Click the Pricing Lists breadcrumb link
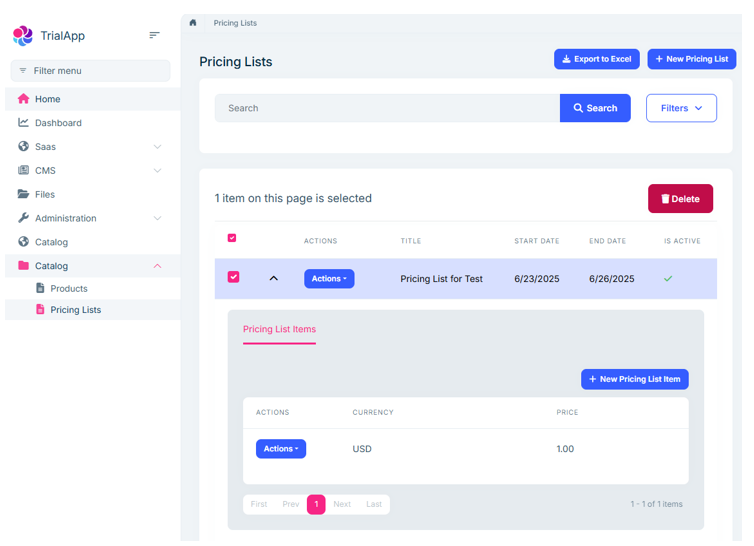This screenshot has width=754, height=546. pyautogui.click(x=235, y=23)
